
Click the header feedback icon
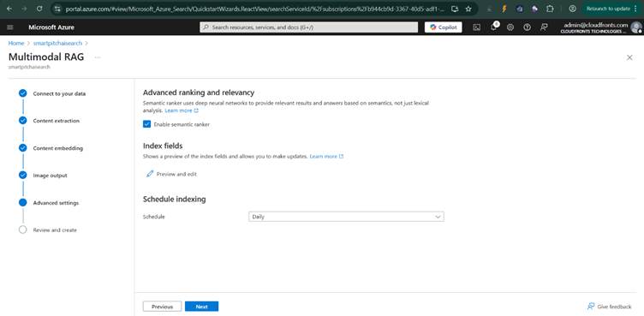point(544,27)
